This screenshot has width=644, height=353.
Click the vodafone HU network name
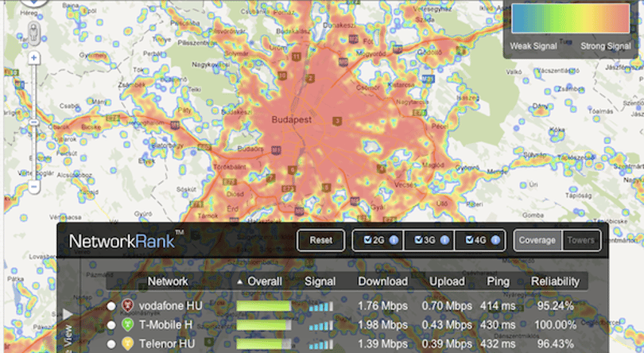click(170, 306)
